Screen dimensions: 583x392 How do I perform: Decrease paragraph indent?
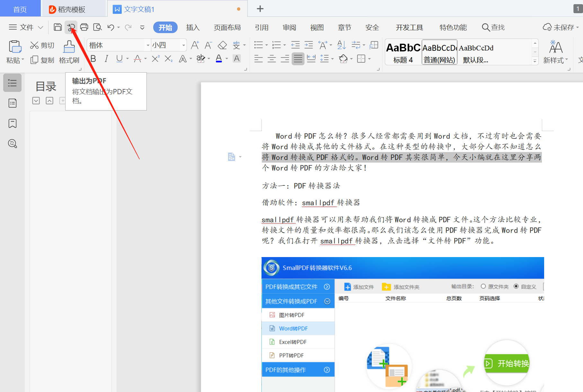pos(296,45)
